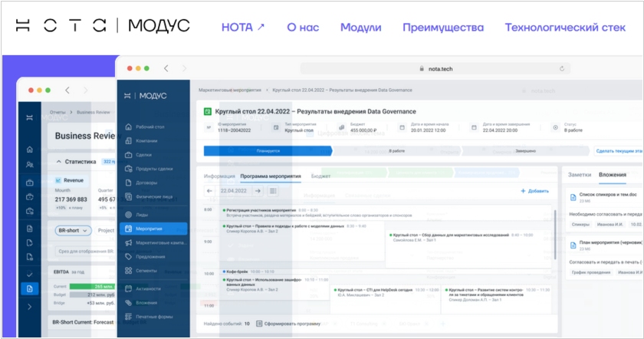644x339 pixels.
Task: Click users icon in Business Review window sidebar
Action: (30, 164)
